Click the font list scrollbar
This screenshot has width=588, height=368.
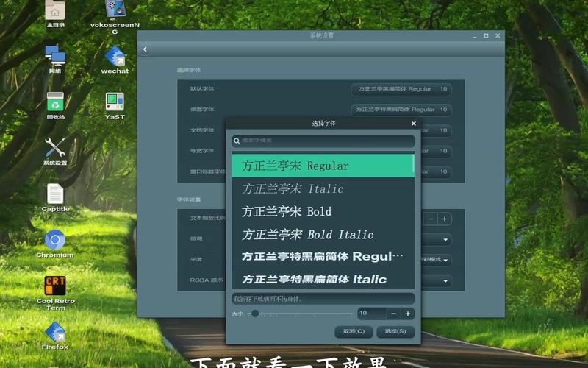click(x=413, y=163)
